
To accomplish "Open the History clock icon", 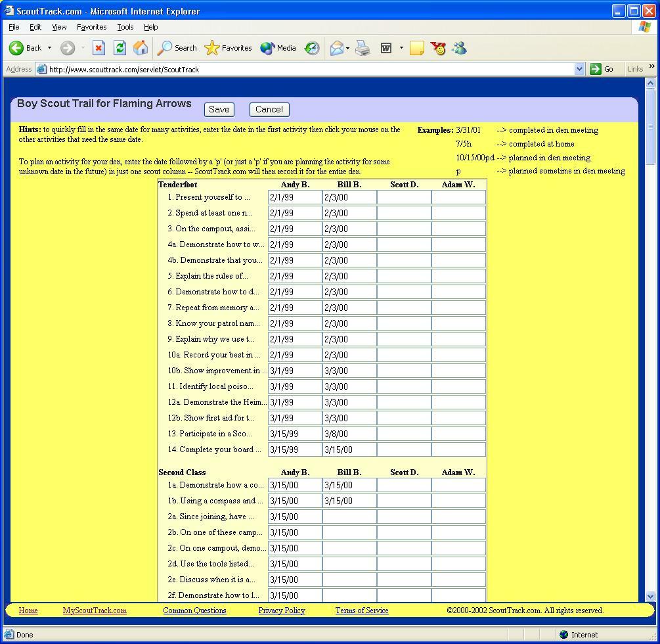I will (x=312, y=49).
